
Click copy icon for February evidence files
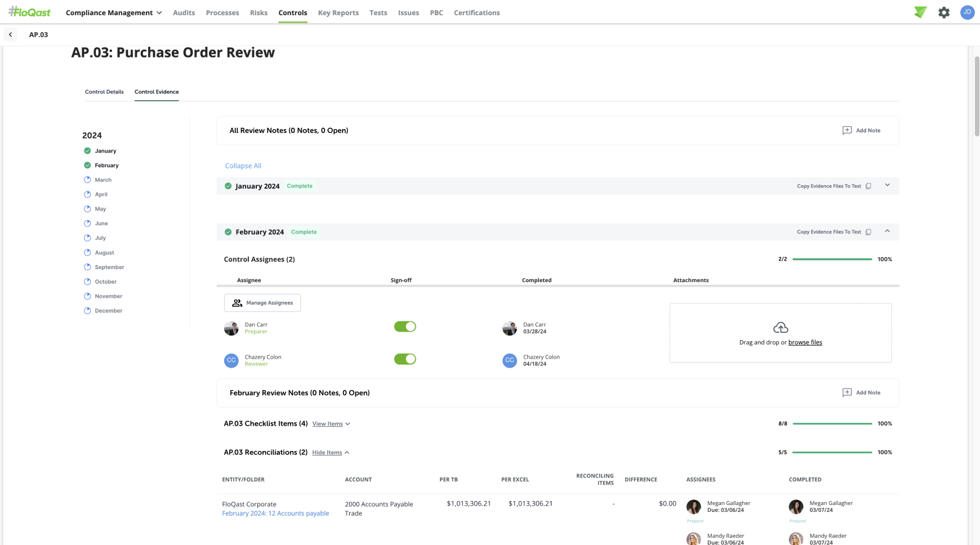[868, 232]
